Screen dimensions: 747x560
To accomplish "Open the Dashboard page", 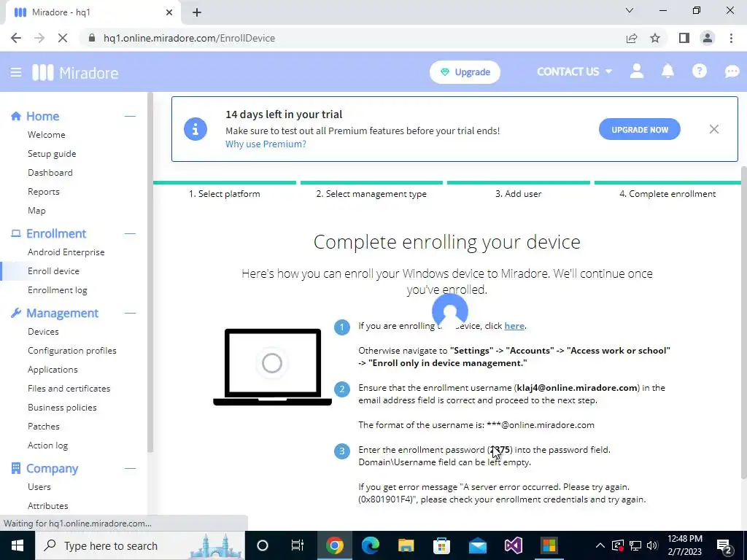I will (50, 172).
